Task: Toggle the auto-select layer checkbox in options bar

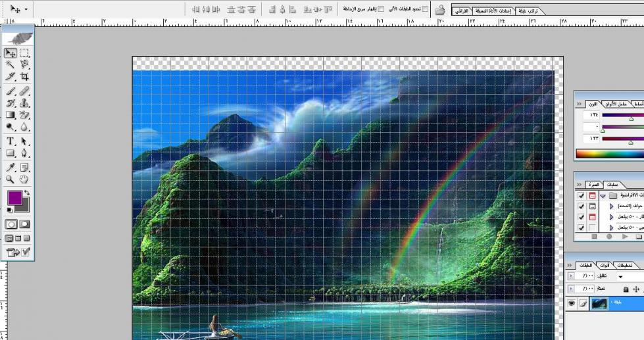Action: 425,9
